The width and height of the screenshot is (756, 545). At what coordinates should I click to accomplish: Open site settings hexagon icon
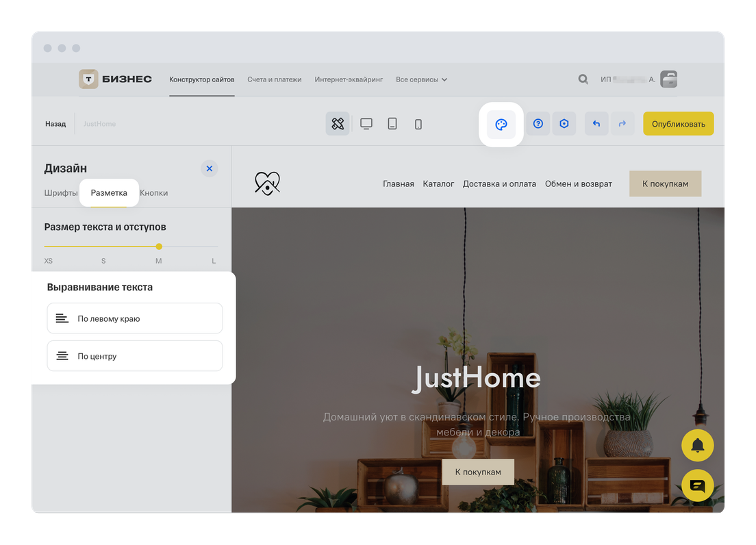[x=564, y=124]
